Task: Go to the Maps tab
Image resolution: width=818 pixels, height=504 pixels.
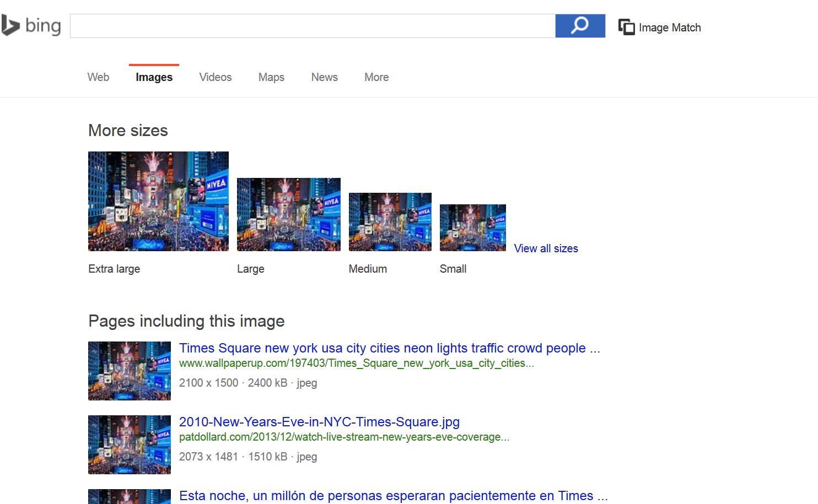Action: (271, 77)
